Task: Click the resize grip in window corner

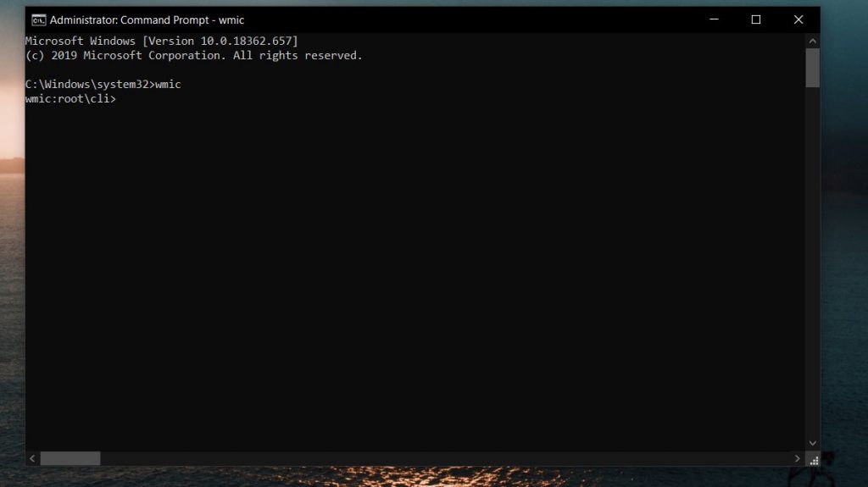Action: 813,459
